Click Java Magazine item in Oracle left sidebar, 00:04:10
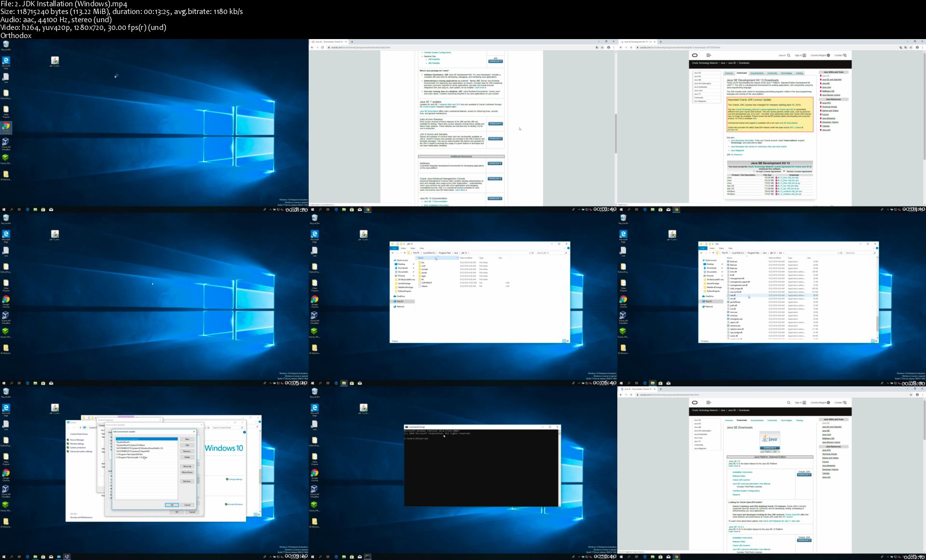926x560 pixels. tap(700, 101)
